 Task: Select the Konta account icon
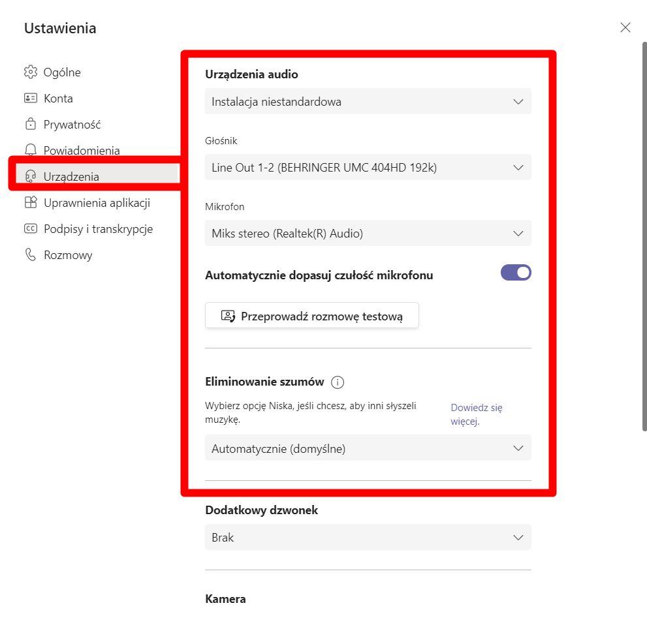[31, 98]
